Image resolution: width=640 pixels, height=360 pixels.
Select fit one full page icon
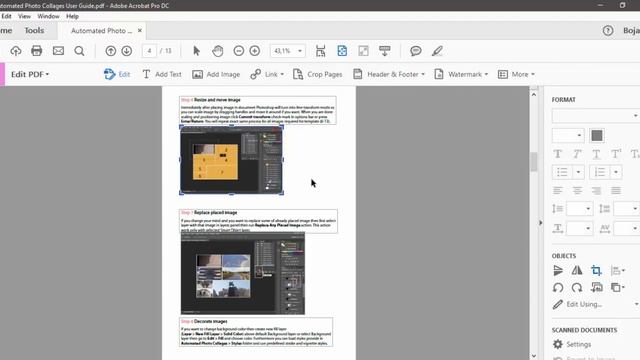click(x=342, y=51)
